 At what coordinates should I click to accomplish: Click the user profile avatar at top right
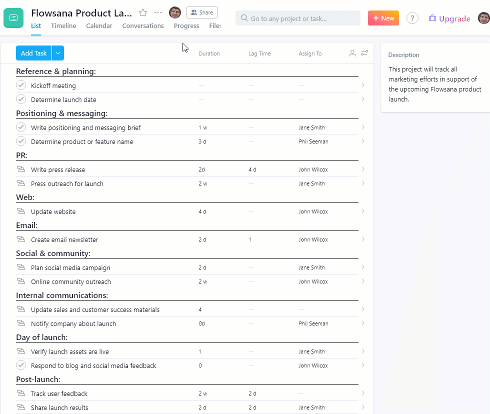(484, 18)
